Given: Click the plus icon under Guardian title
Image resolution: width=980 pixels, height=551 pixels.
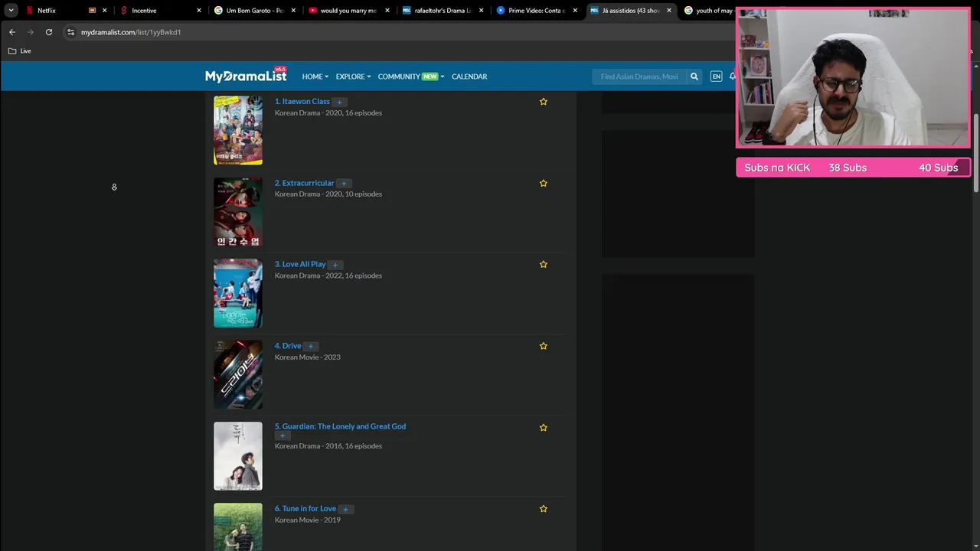Looking at the screenshot, I should coord(283,435).
